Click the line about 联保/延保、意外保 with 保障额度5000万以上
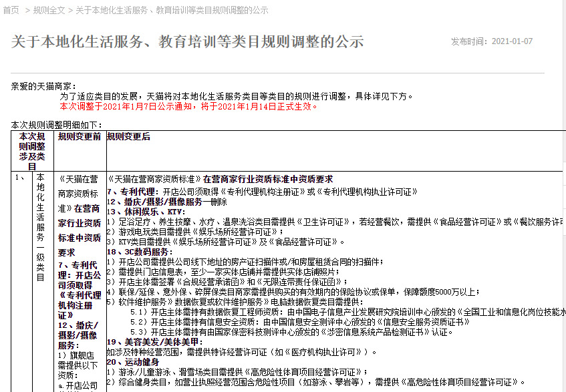 [x=293, y=292]
